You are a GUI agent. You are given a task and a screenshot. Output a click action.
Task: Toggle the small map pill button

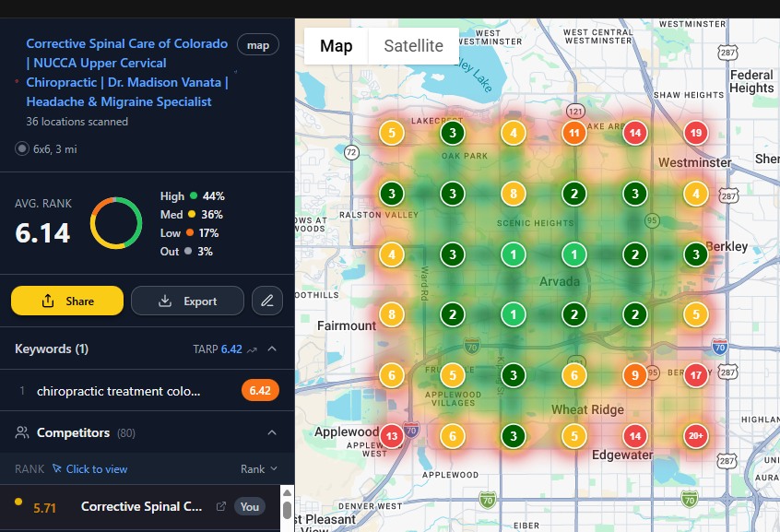(x=258, y=44)
